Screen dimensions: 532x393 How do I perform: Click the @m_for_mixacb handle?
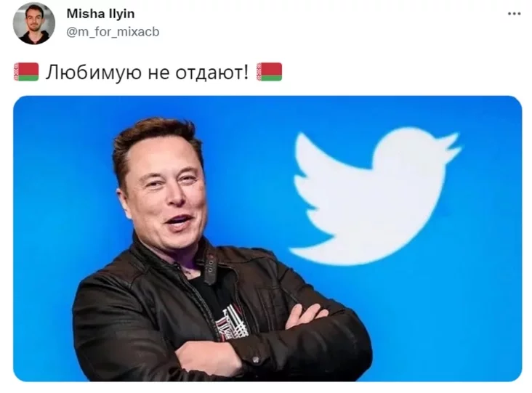point(113,32)
